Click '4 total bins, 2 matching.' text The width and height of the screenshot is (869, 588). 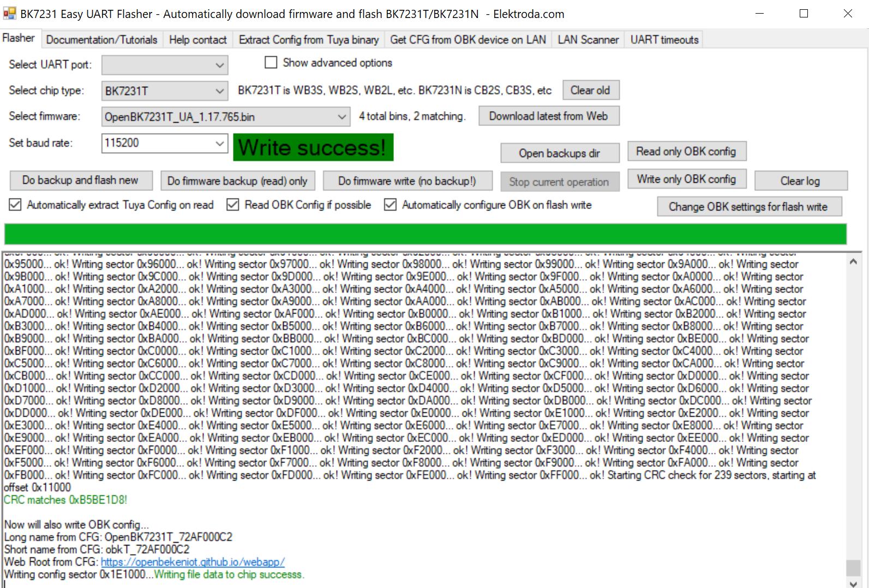412,116
